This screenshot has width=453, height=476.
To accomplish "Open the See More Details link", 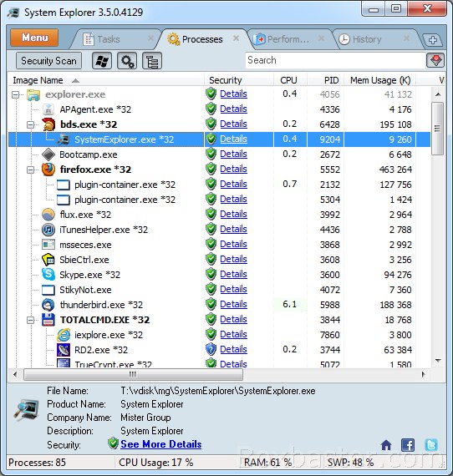I will coord(161,444).
